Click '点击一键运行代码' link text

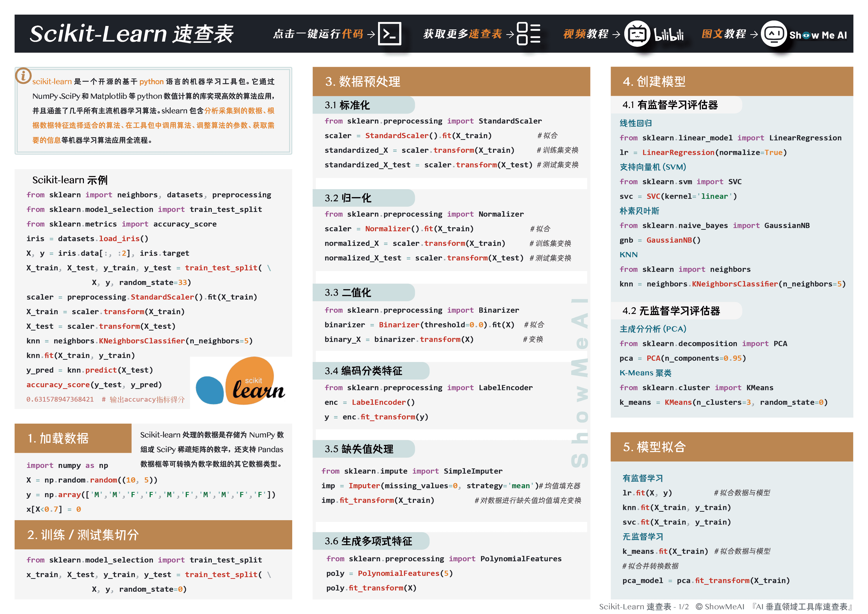pos(318,34)
